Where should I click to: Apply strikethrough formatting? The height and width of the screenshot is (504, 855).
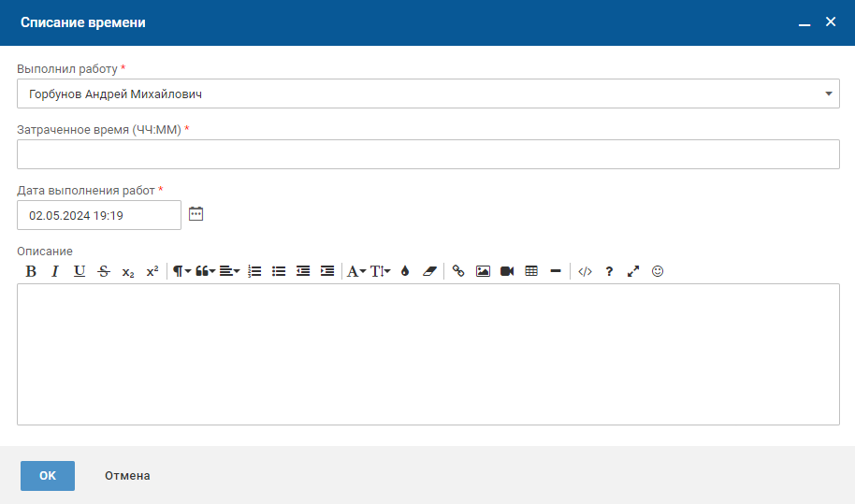[104, 271]
